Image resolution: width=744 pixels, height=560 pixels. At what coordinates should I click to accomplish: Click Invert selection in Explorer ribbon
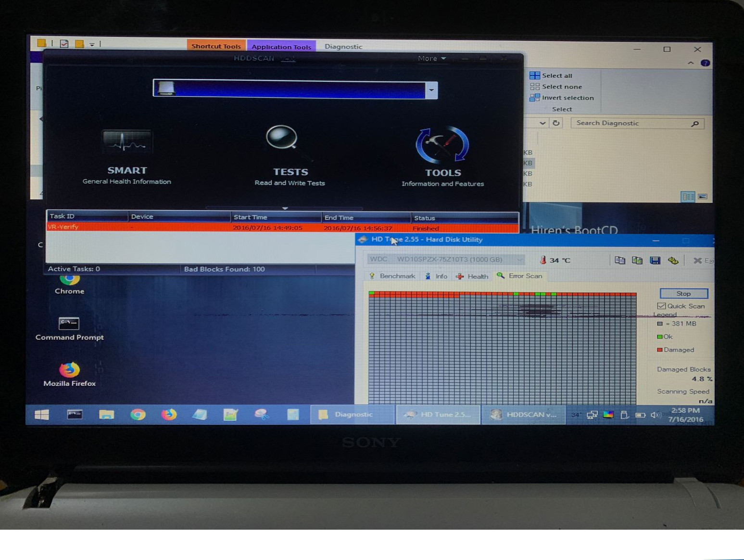[x=562, y=98]
